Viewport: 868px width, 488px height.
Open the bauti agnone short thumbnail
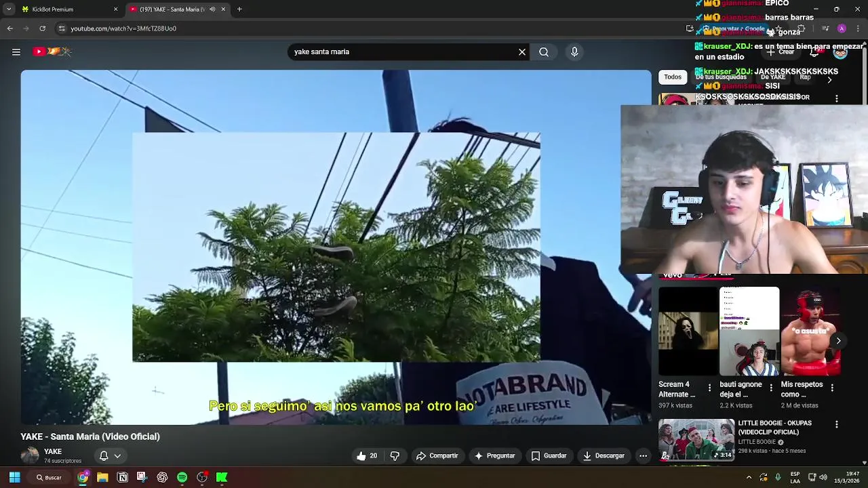coord(749,331)
